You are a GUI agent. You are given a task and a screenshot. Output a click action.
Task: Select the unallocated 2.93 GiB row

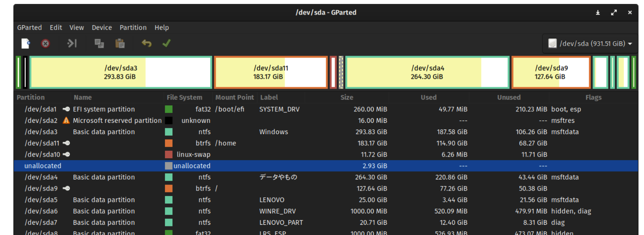click(x=326, y=166)
